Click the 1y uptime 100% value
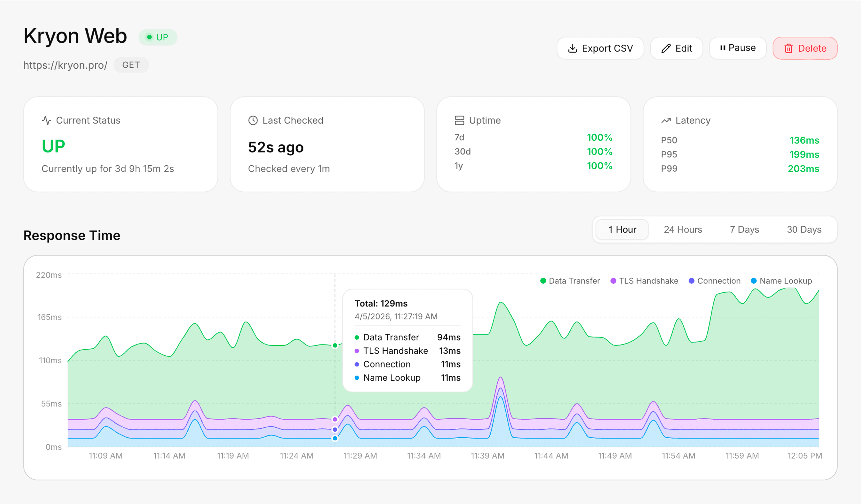The height and width of the screenshot is (504, 861). [x=600, y=166]
